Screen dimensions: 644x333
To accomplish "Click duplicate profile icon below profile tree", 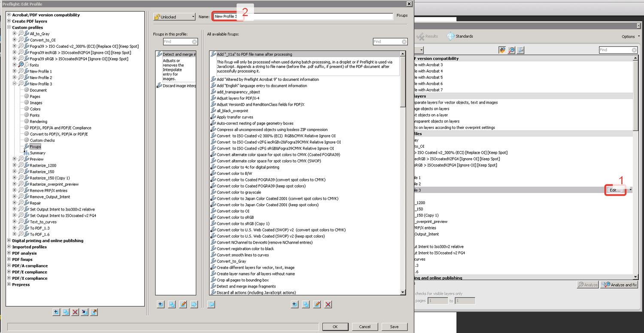I will (66, 312).
